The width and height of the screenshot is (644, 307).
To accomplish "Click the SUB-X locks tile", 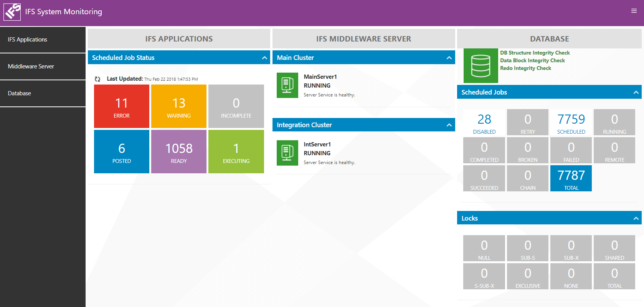I will coord(571,248).
